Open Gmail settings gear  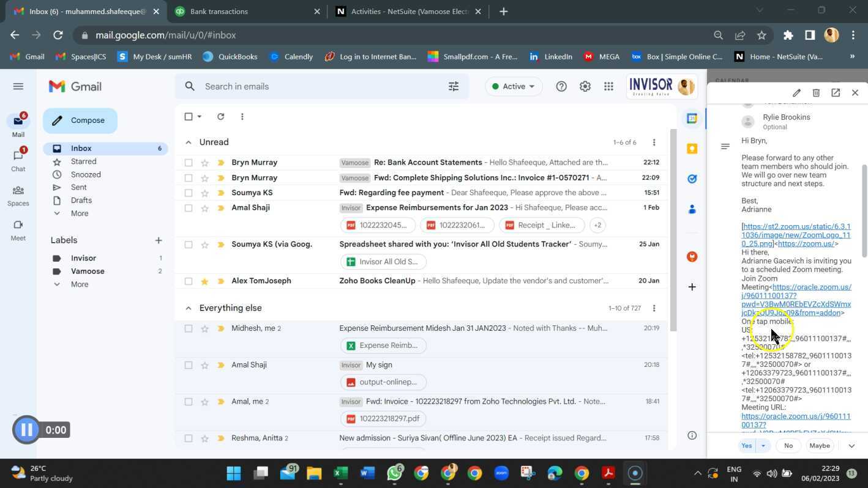coord(585,86)
